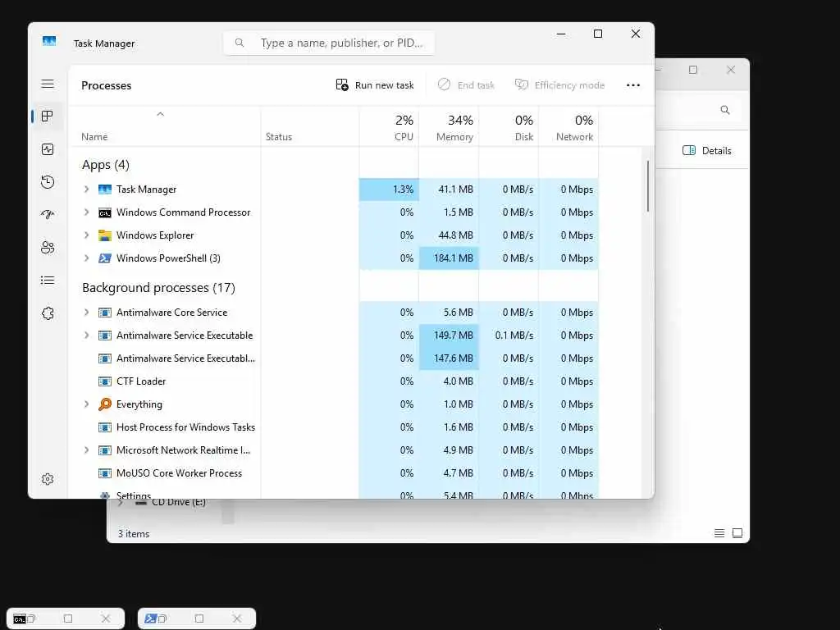Select the Host Process for Windows Tasks row

point(335,427)
